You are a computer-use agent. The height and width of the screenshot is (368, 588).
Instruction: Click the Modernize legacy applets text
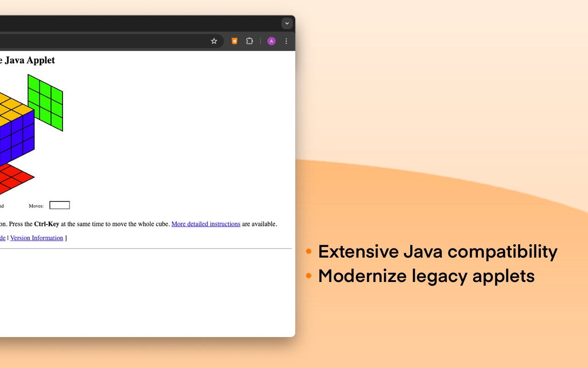click(x=426, y=276)
